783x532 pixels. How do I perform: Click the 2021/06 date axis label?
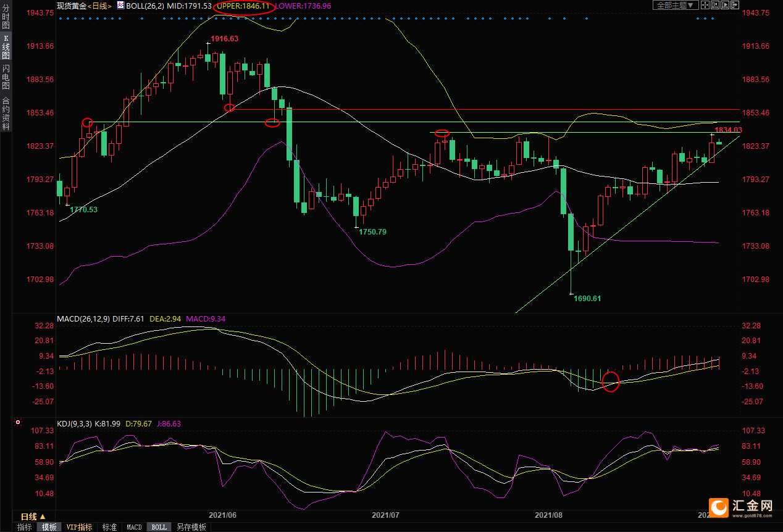tap(223, 515)
